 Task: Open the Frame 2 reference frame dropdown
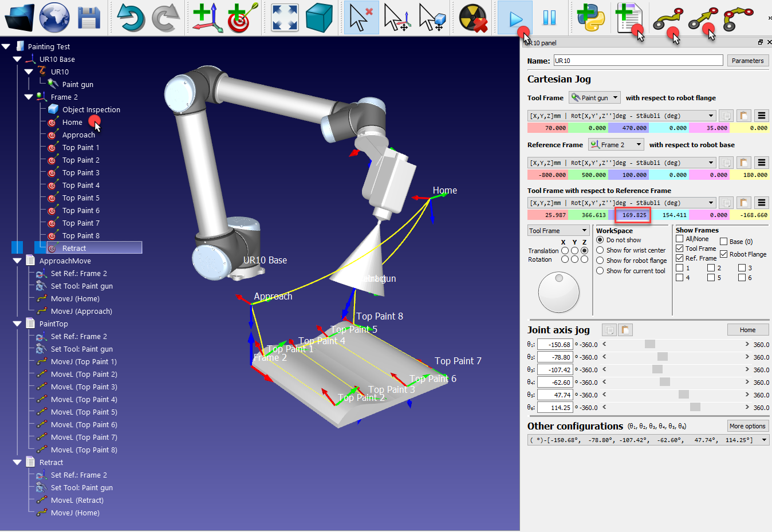click(616, 145)
